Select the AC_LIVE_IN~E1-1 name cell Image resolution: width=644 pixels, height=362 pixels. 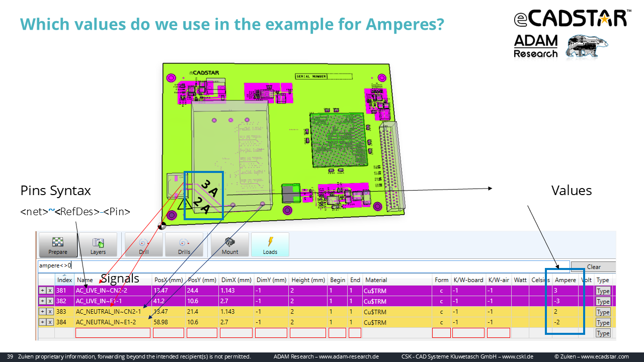point(113,301)
